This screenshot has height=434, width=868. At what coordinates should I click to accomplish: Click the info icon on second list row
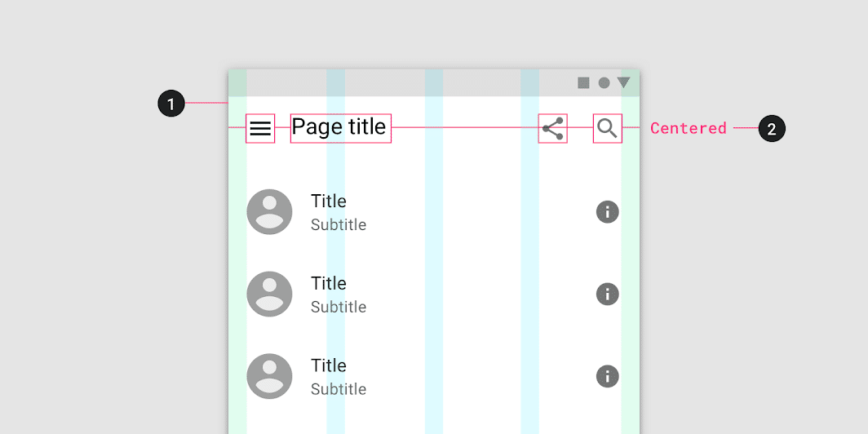tap(607, 294)
